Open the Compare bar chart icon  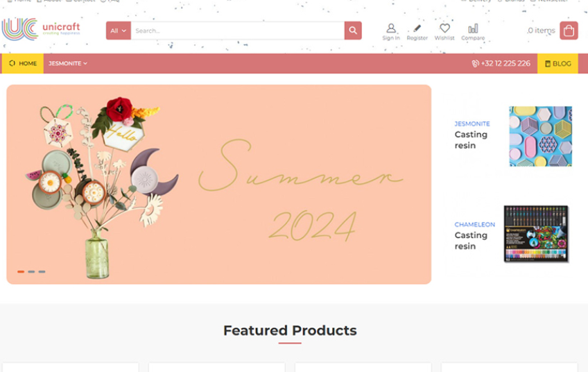(472, 28)
